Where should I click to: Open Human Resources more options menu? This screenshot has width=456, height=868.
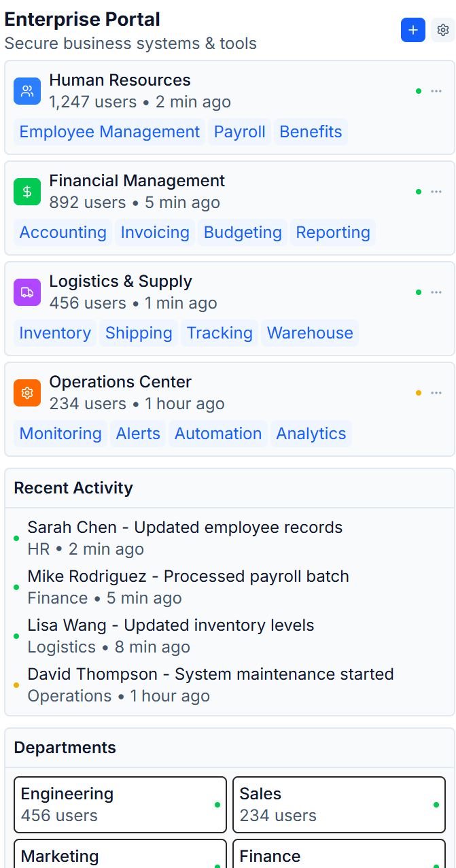coord(436,91)
